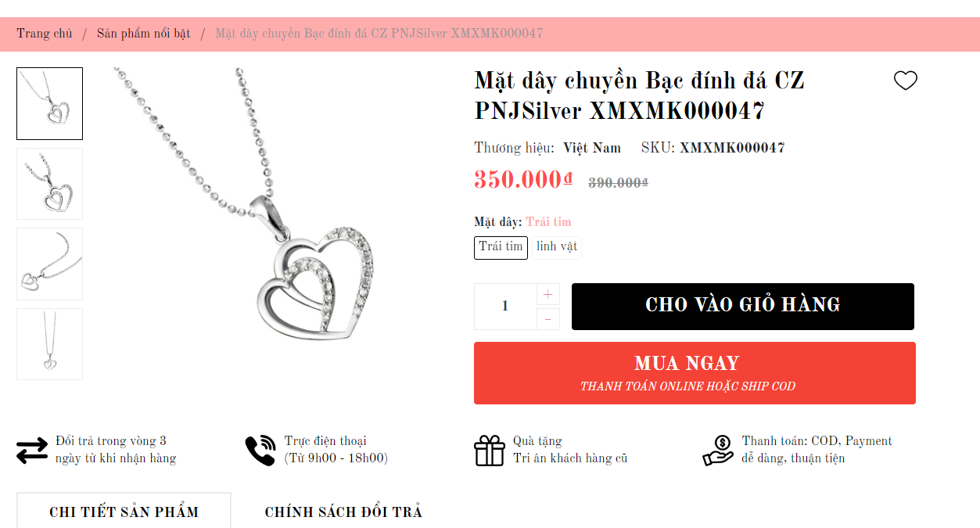Click the quantity input field
This screenshot has height=528, width=980.
coord(505,307)
